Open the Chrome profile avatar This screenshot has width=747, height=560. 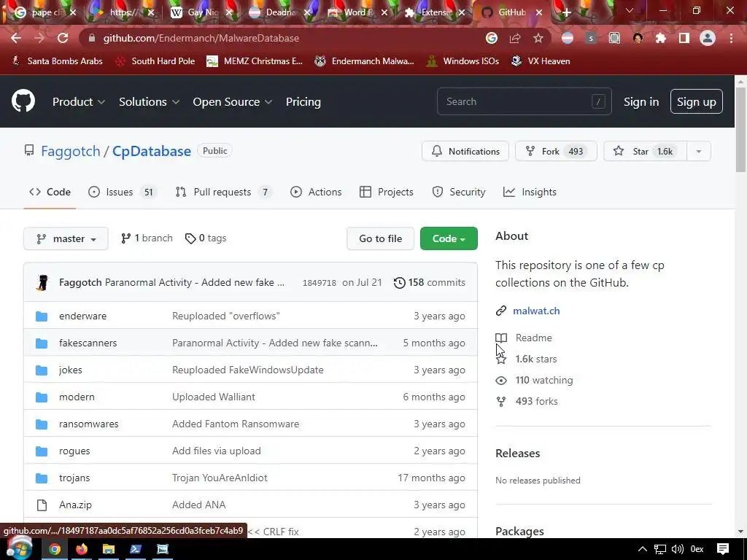point(708,38)
